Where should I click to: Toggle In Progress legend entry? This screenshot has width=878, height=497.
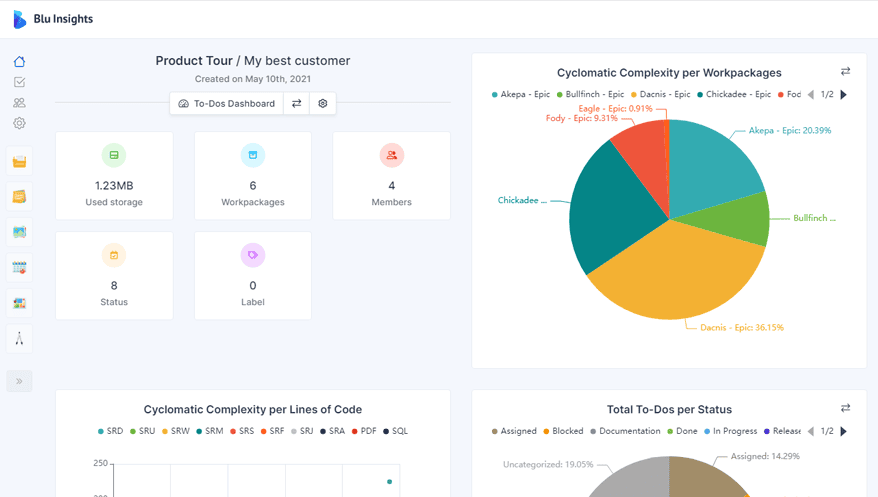[731, 431]
